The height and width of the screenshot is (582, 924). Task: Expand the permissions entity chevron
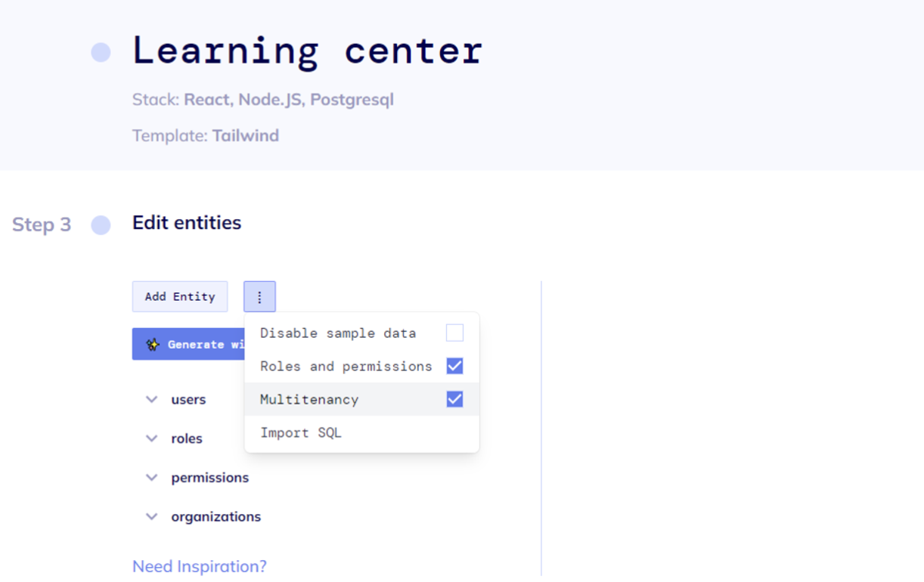[x=152, y=478]
